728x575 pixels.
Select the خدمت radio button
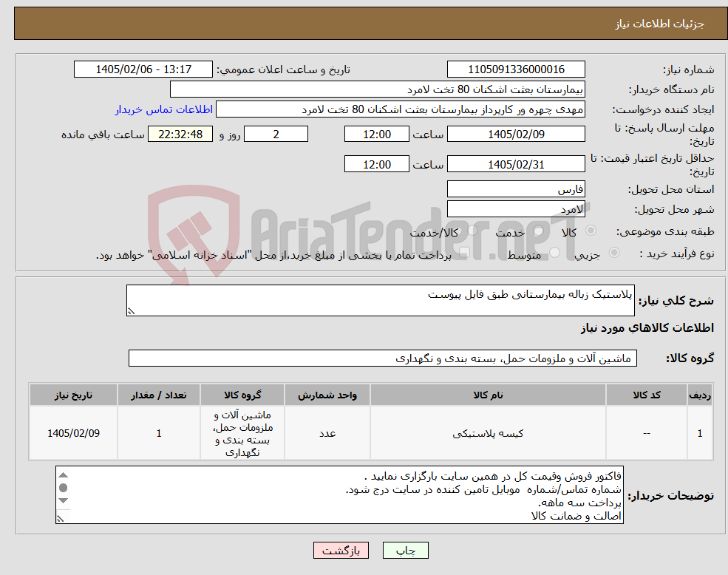(539, 231)
